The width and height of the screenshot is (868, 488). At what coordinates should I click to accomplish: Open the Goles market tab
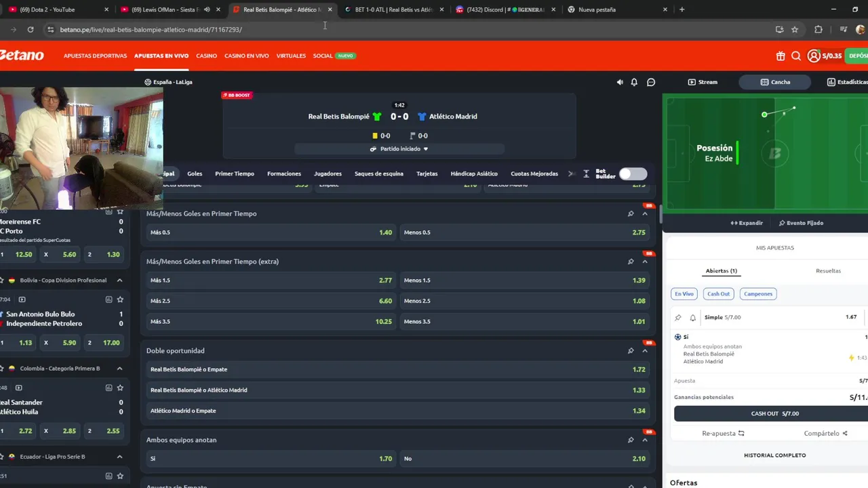coord(195,174)
